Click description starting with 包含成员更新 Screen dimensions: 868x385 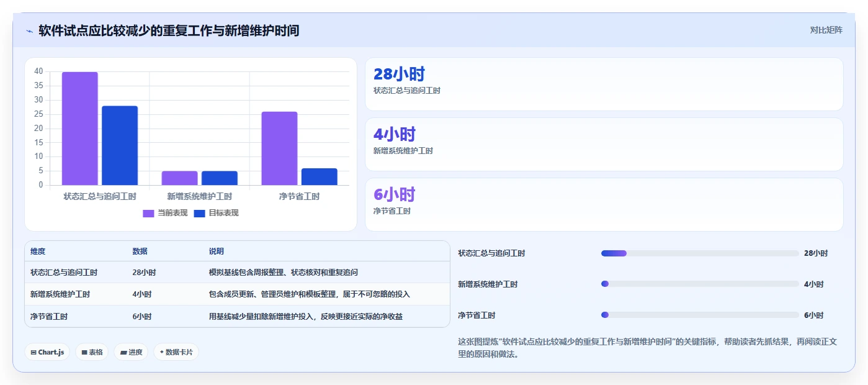(310, 294)
